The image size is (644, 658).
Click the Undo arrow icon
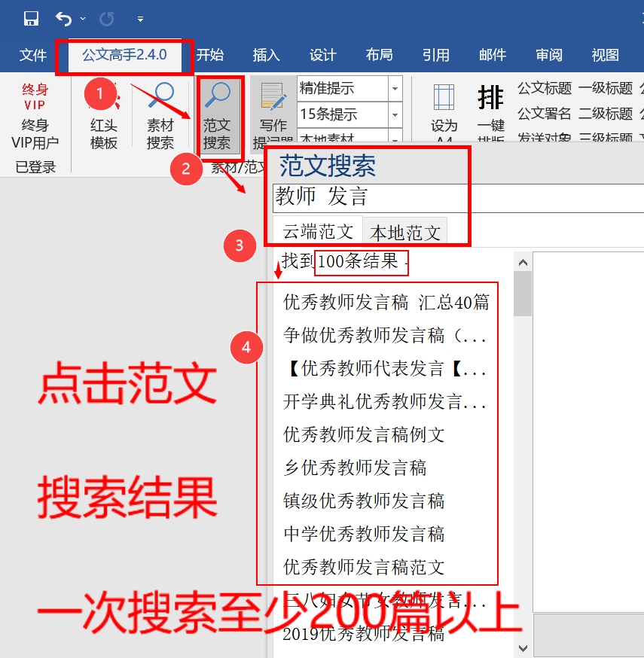(x=64, y=19)
